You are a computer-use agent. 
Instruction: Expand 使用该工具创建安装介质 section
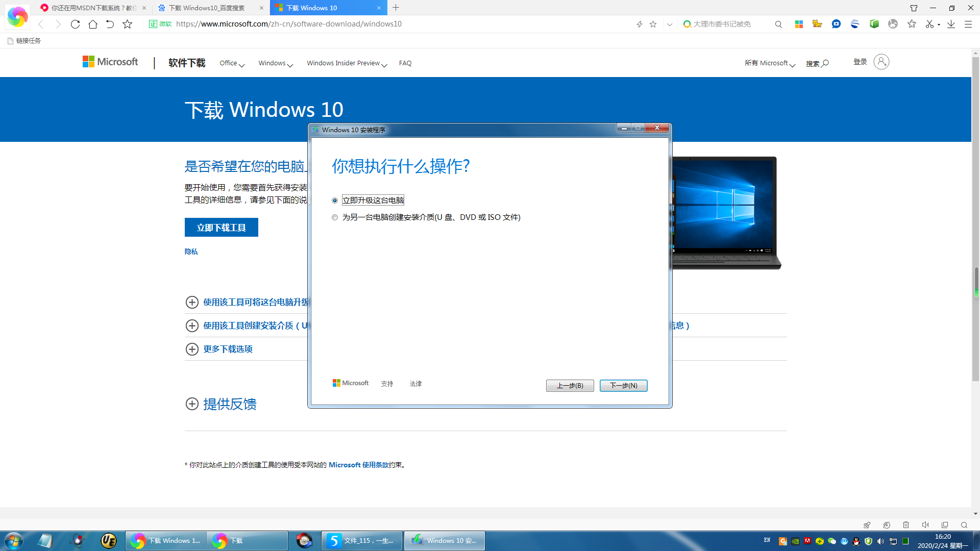click(247, 325)
